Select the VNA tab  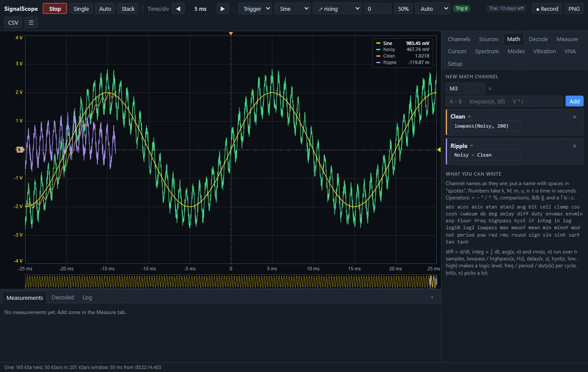(570, 52)
